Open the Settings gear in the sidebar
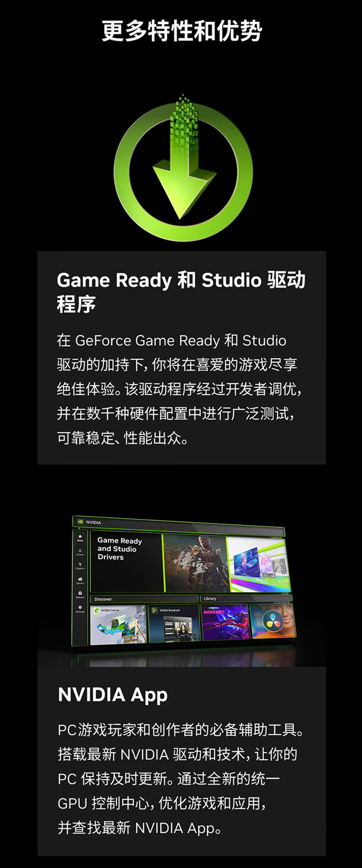The height and width of the screenshot is (868, 362). click(80, 607)
